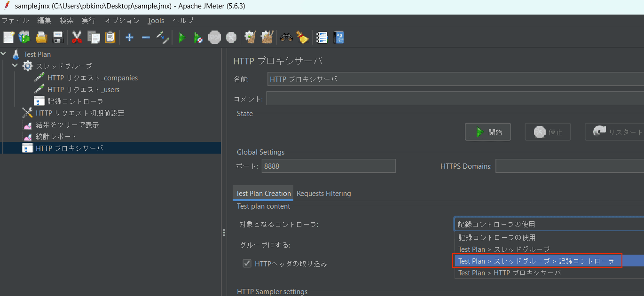Viewport: 644px width, 296px height.
Task: Open the オプション menu
Action: point(122,21)
